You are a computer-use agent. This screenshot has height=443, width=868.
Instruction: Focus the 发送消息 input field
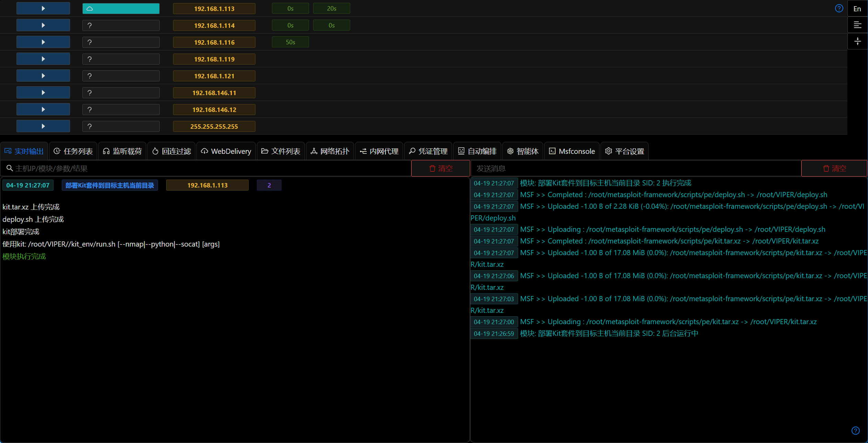pos(636,168)
